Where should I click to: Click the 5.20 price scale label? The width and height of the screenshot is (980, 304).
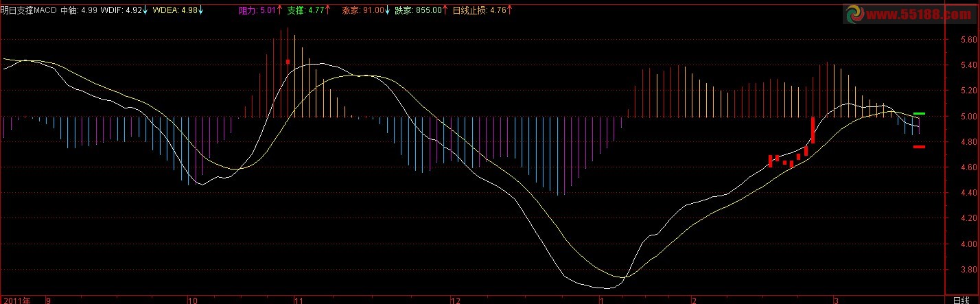click(x=969, y=91)
